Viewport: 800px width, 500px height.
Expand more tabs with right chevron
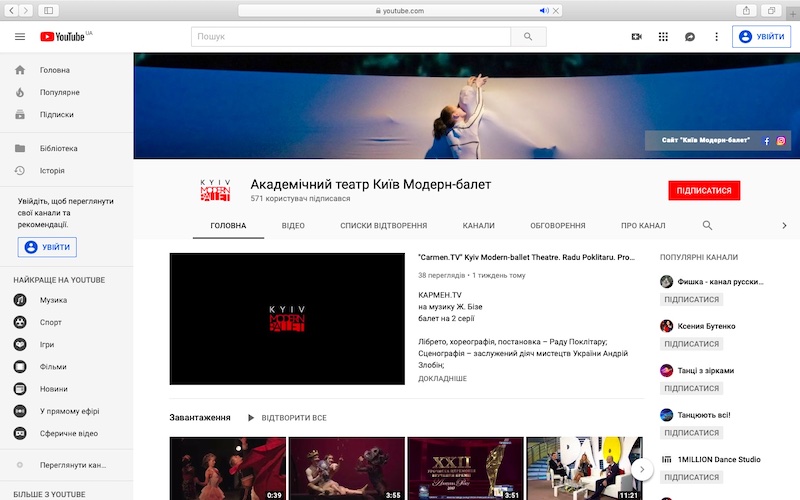[784, 226]
